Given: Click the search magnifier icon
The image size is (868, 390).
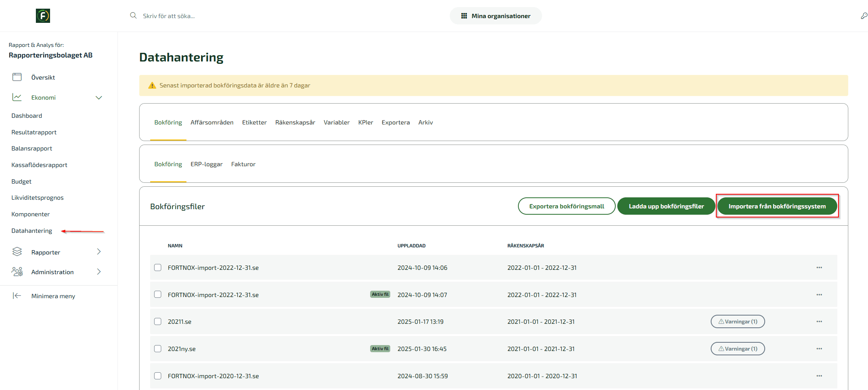Looking at the screenshot, I should 133,15.
